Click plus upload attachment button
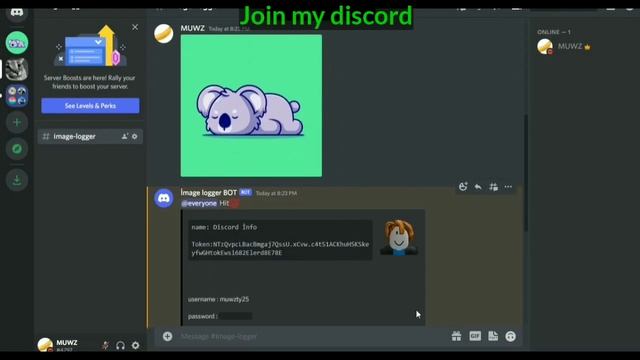 click(x=168, y=336)
